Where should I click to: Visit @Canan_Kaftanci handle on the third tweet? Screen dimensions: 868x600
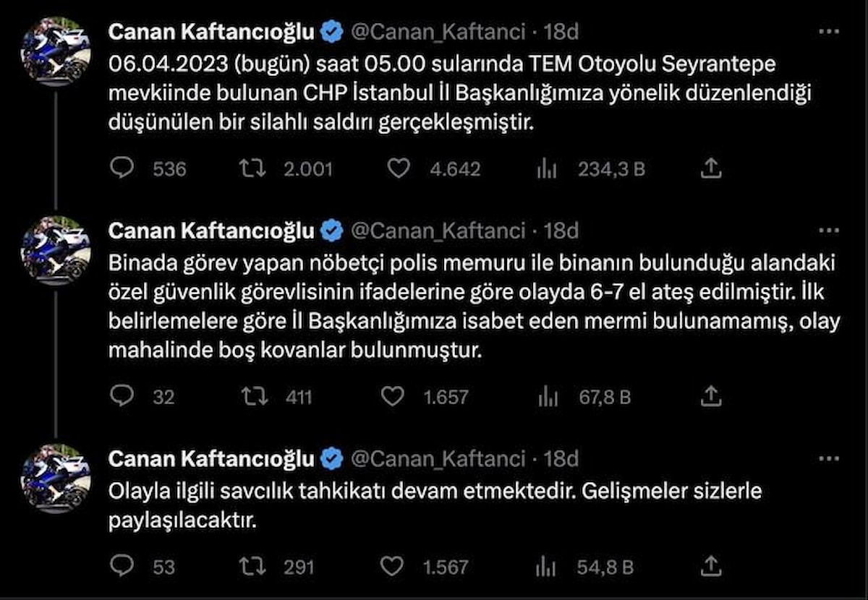pyautogui.click(x=438, y=458)
